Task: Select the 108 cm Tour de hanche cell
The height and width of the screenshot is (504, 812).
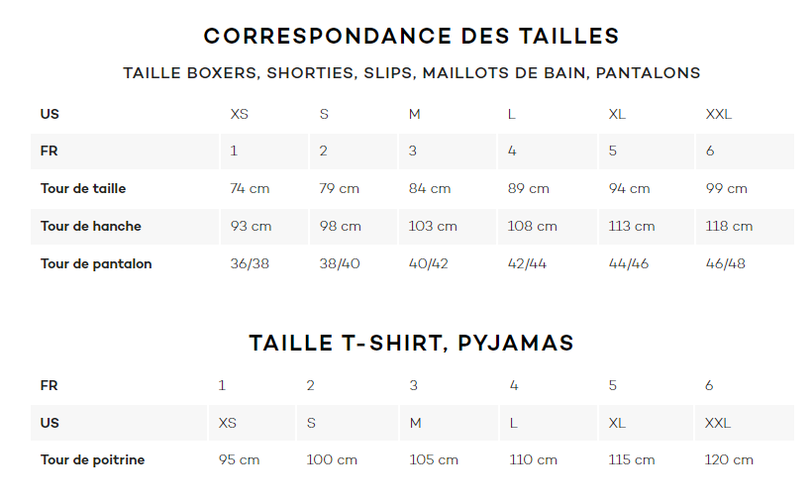Action: [x=533, y=227]
